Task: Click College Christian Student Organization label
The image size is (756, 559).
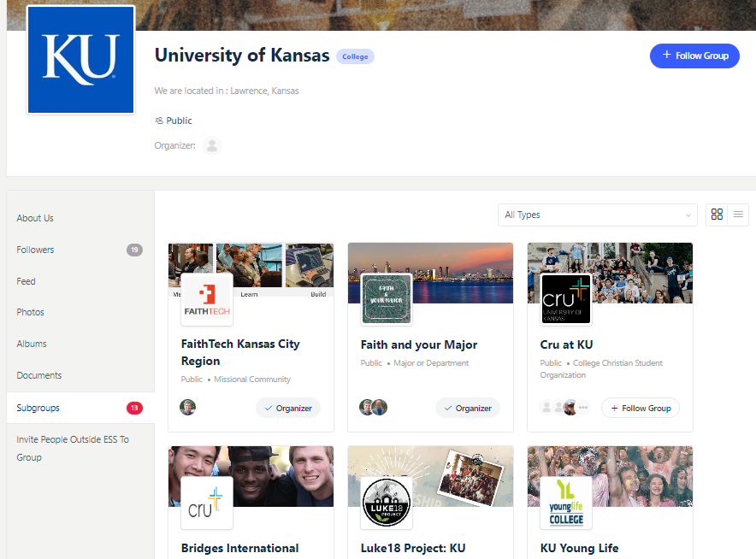Action: pos(601,368)
